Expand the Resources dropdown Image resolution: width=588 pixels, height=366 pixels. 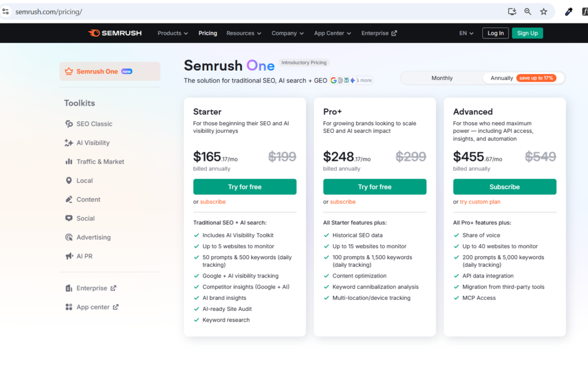243,33
